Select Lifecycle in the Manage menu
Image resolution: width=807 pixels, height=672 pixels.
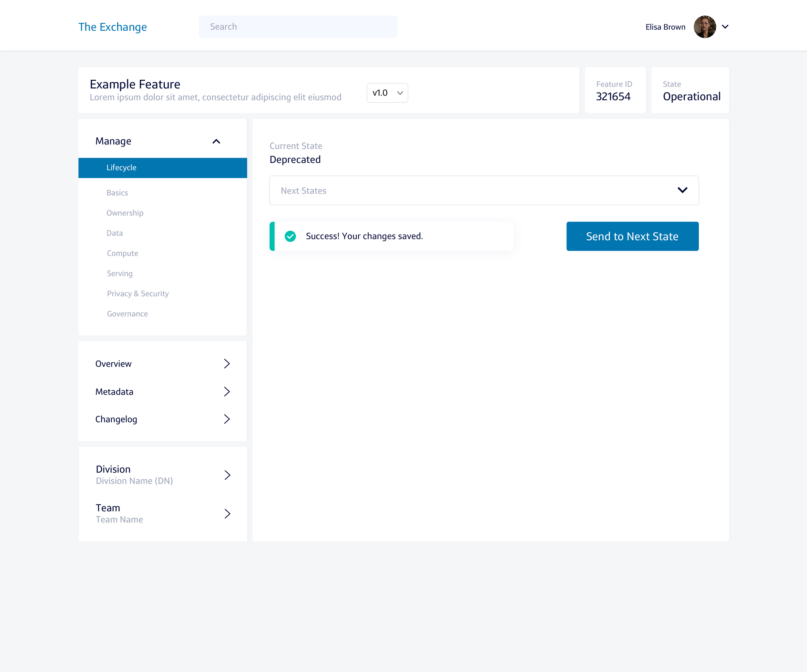pyautogui.click(x=121, y=168)
